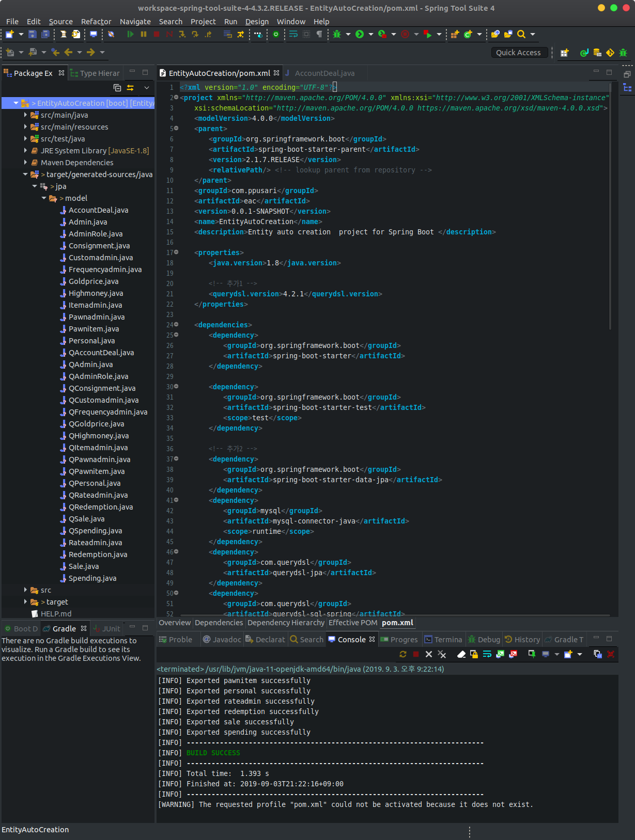Click the green Run launch icon
Image resolution: width=635 pixels, height=840 pixels.
[360, 34]
